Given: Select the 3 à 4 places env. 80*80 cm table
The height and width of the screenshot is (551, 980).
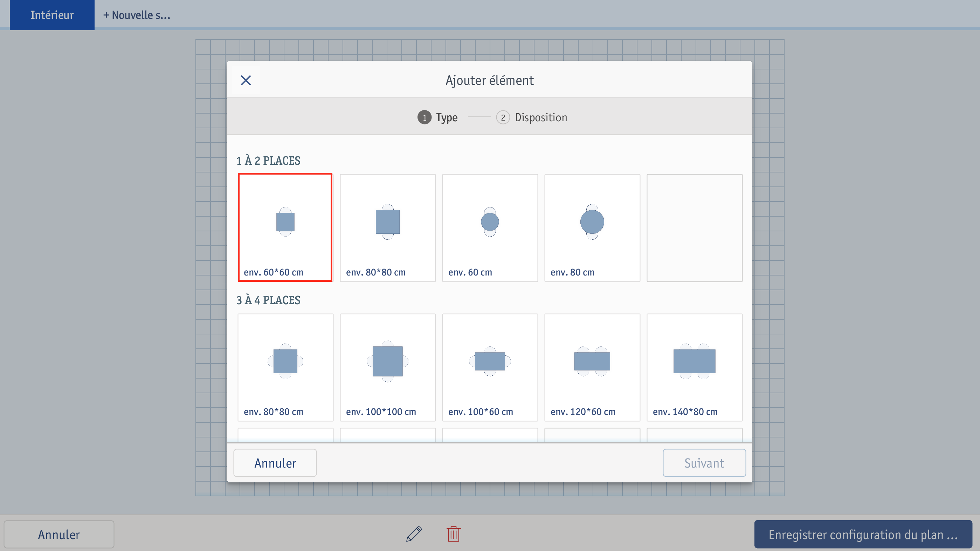Looking at the screenshot, I should 285,367.
